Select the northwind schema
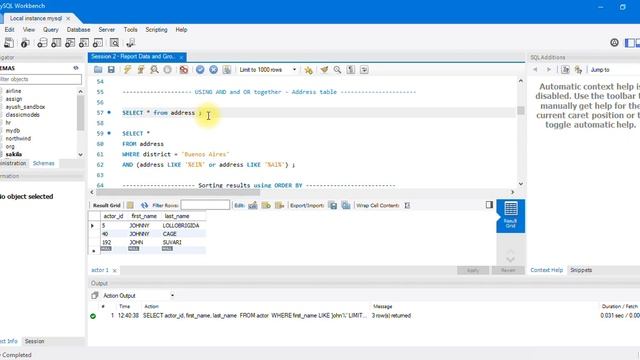The width and height of the screenshot is (640, 360). 18,138
